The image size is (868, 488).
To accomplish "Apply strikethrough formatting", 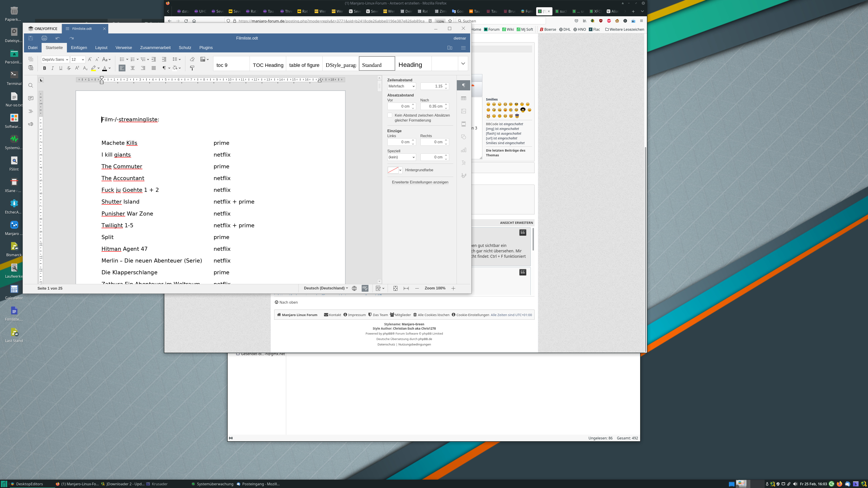I will pos(69,68).
